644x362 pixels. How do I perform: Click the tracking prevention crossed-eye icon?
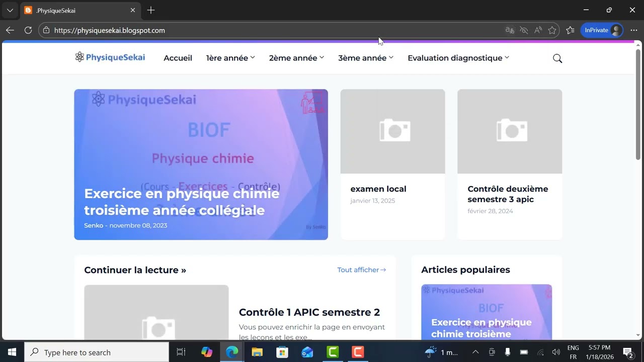click(x=524, y=30)
